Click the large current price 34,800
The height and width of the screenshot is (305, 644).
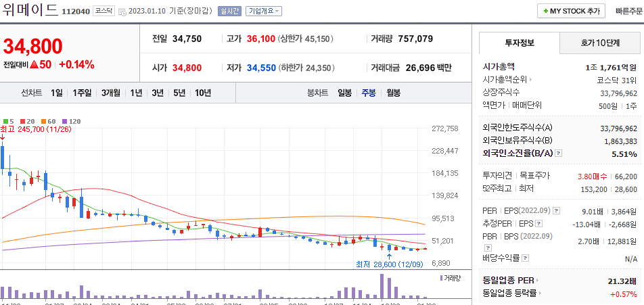point(33,46)
